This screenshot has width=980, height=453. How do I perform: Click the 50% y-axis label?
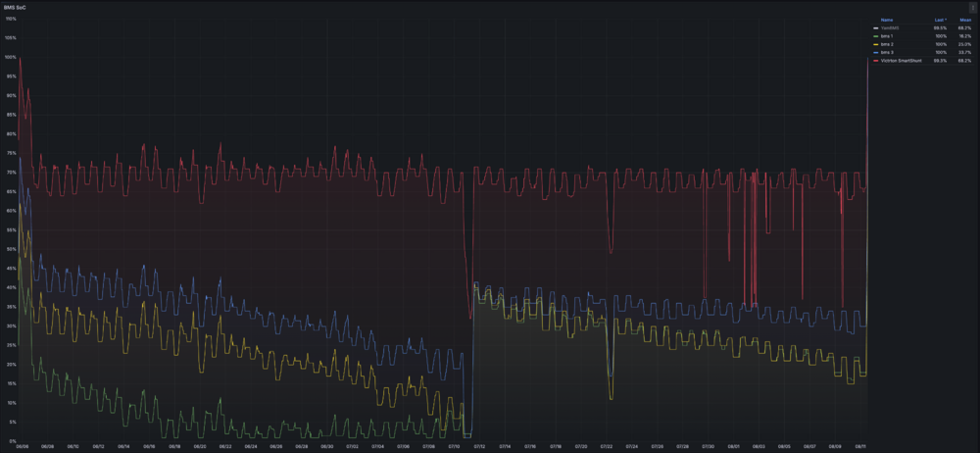pos(12,249)
